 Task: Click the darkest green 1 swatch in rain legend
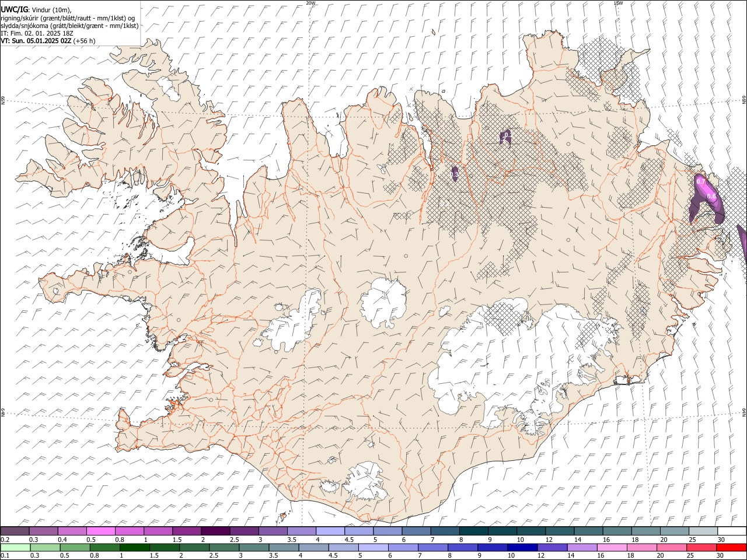(135, 547)
